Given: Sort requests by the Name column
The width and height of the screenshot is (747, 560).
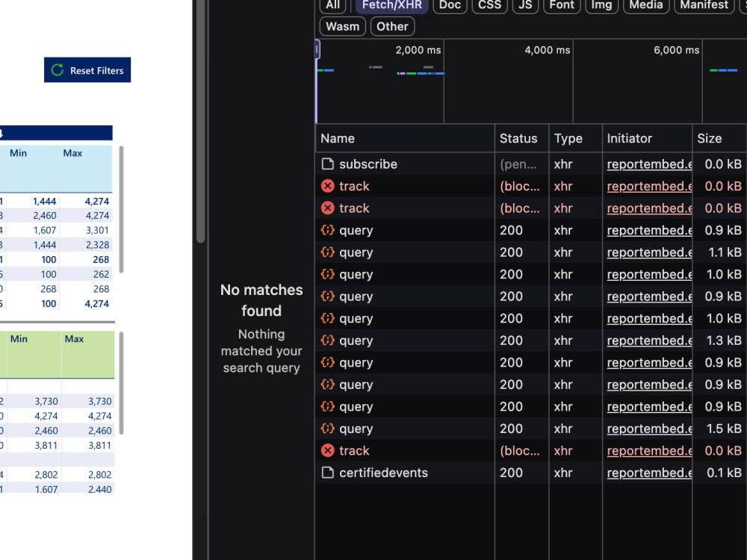Looking at the screenshot, I should [405, 138].
